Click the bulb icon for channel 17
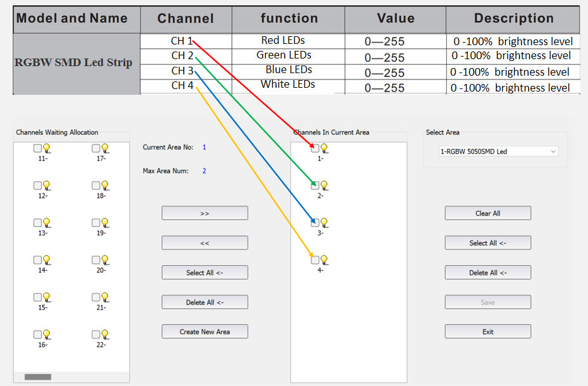 pos(106,149)
